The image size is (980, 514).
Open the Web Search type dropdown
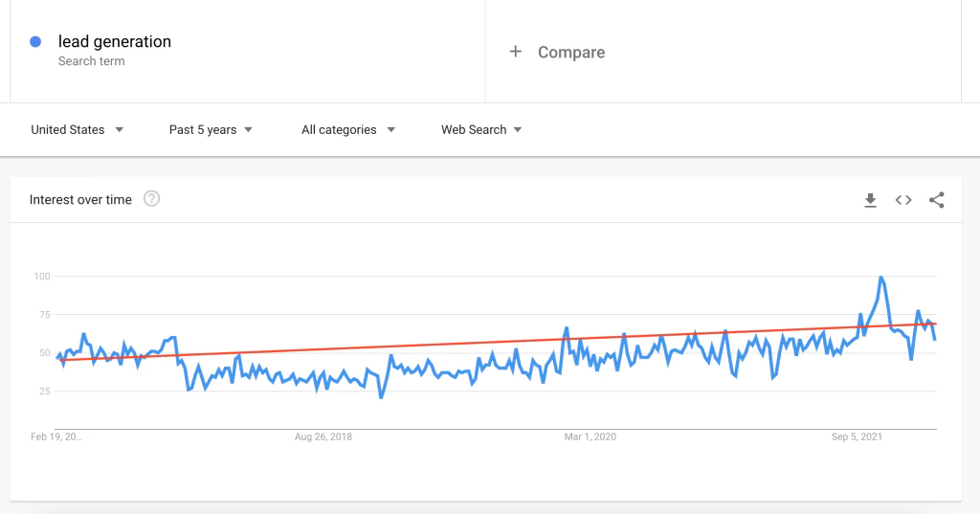pyautogui.click(x=481, y=129)
